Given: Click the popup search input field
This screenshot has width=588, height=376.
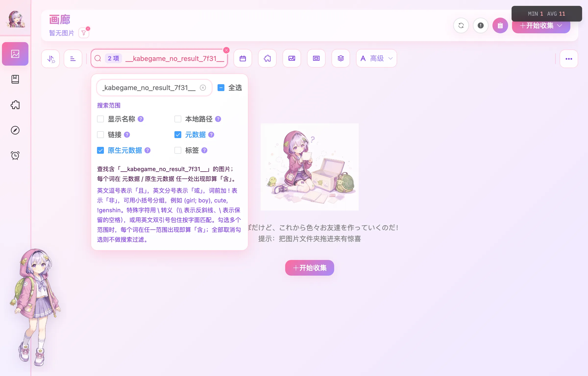Looking at the screenshot, I should (154, 88).
